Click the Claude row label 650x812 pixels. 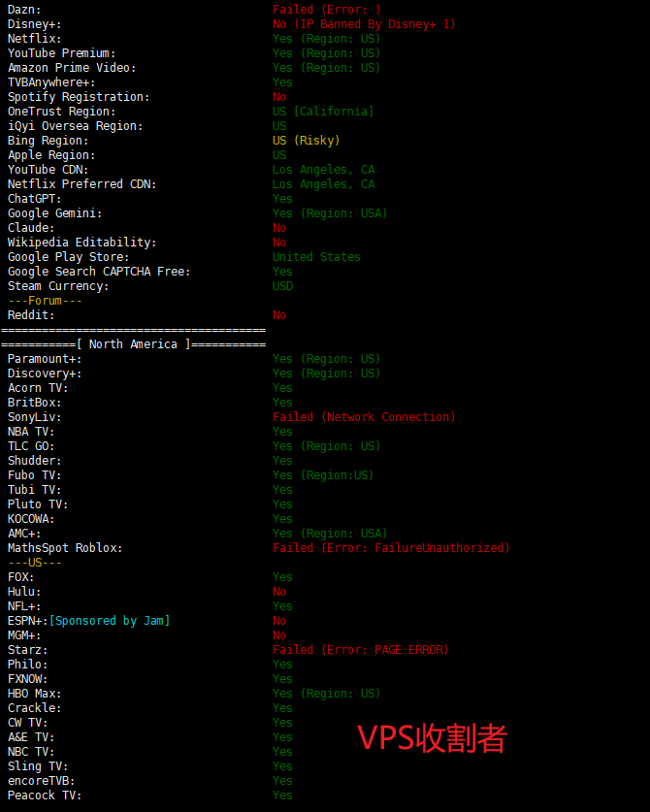pyautogui.click(x=31, y=228)
